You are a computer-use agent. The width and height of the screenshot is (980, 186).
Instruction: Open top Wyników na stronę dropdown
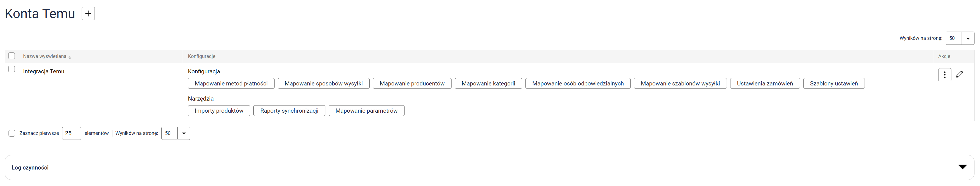(968, 38)
